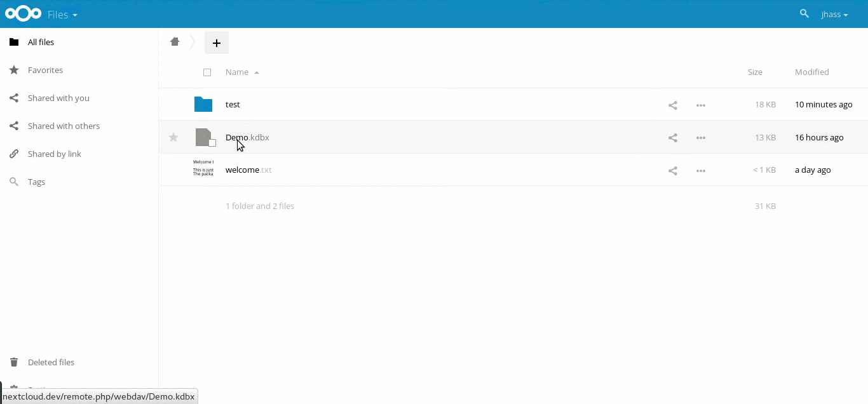868x404 pixels.
Task: Open the Files app switcher dropdown
Action: tap(63, 14)
